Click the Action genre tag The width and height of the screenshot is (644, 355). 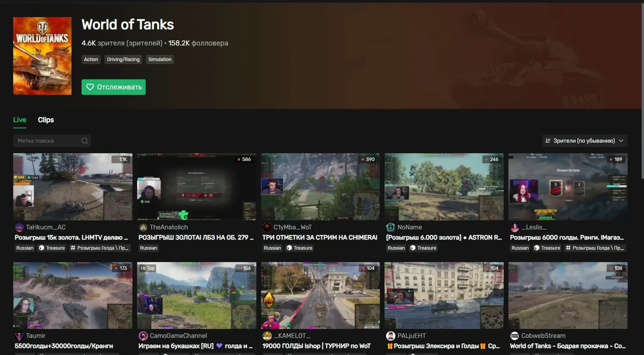point(91,59)
